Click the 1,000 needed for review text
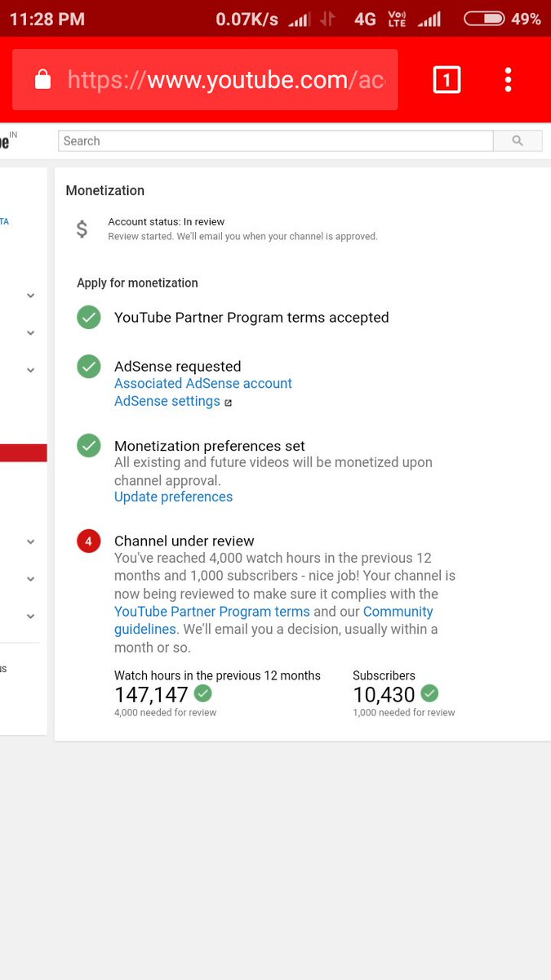The height and width of the screenshot is (980, 551). click(x=404, y=712)
